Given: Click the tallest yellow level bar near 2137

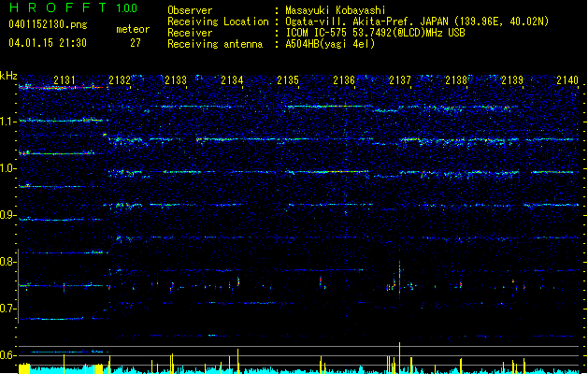Looking at the screenshot, I should [400, 358].
